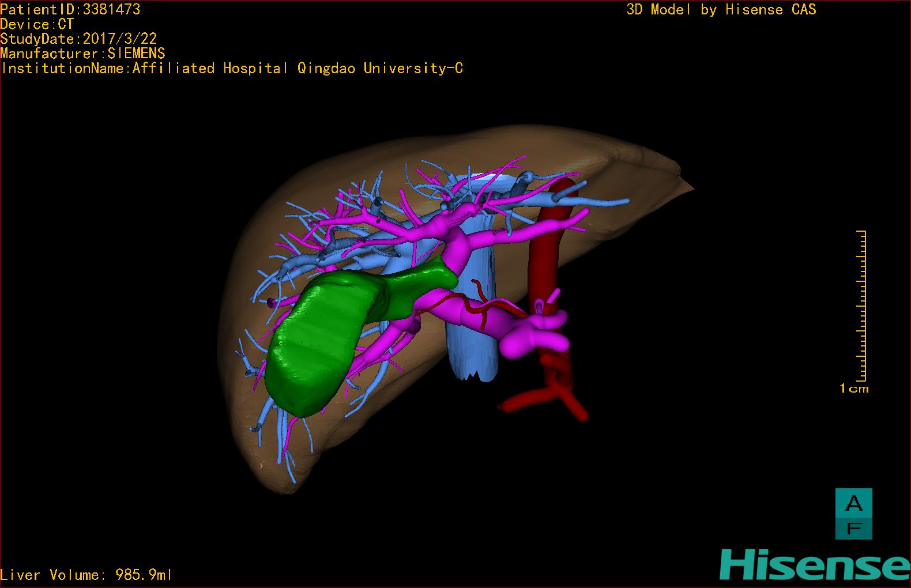Click the Manufacturer:SIEMENS text

coord(82,54)
